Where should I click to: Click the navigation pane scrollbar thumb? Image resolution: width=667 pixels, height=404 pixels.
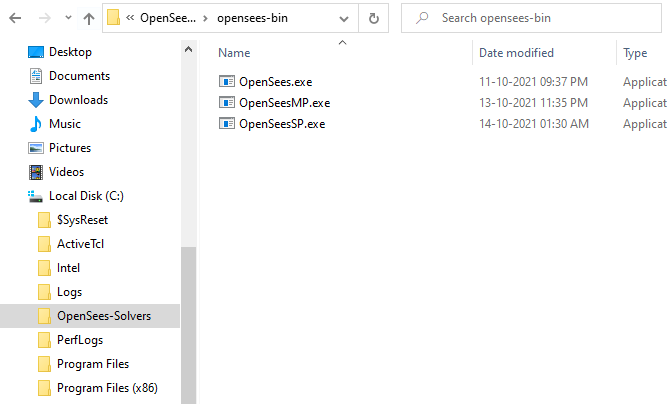(x=188, y=325)
